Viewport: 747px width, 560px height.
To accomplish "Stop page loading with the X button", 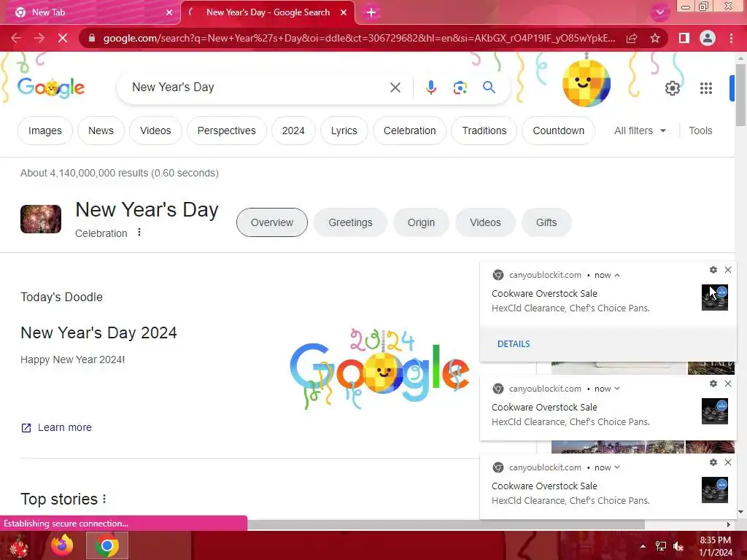I will tap(63, 38).
